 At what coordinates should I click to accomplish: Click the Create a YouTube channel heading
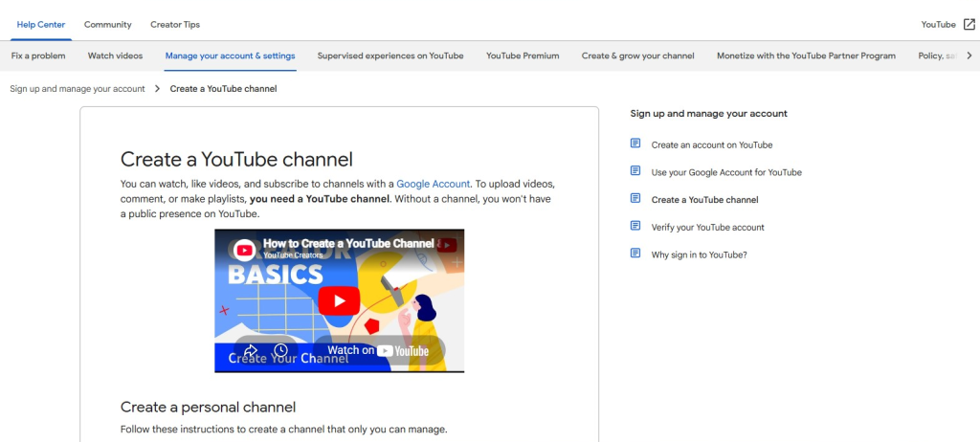[x=236, y=159]
